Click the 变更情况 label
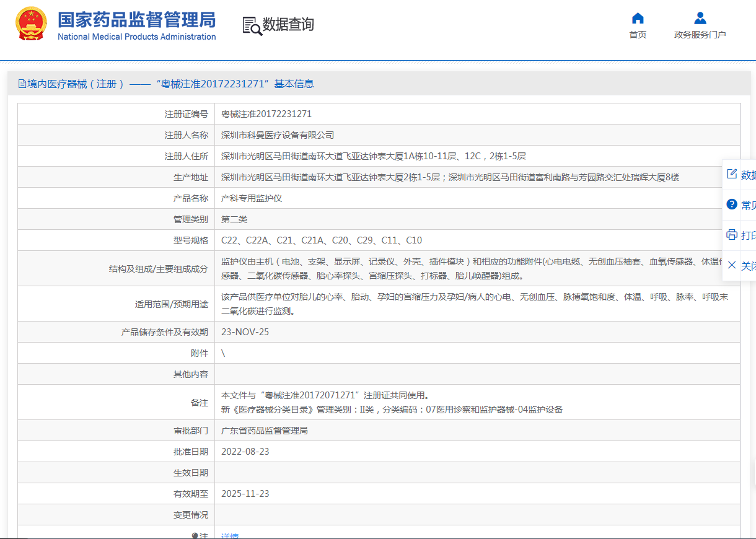This screenshot has width=756, height=539. [190, 515]
